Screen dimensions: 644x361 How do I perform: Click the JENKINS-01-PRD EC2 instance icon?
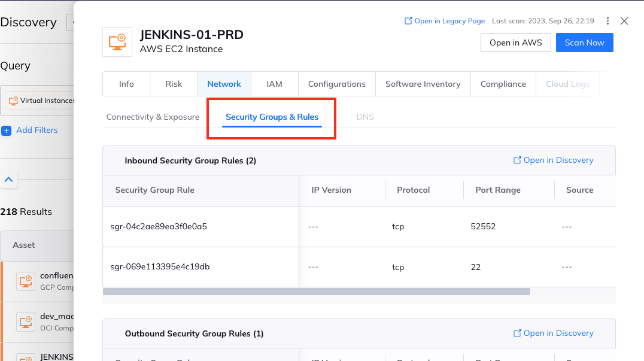pyautogui.click(x=117, y=42)
